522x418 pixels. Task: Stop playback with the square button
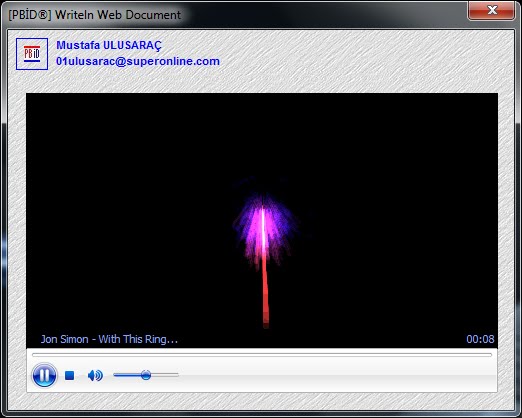(x=69, y=375)
